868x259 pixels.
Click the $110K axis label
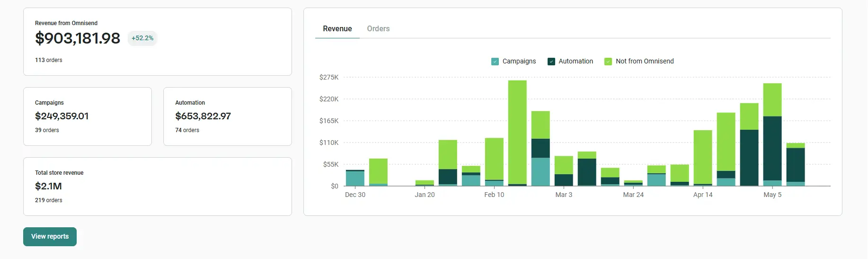click(x=329, y=143)
